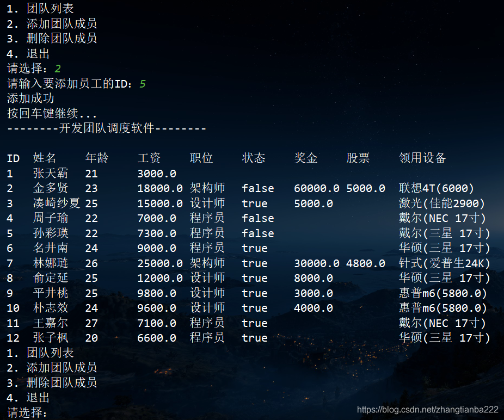
Task: Select the name 俞定延
Action: [51, 278]
